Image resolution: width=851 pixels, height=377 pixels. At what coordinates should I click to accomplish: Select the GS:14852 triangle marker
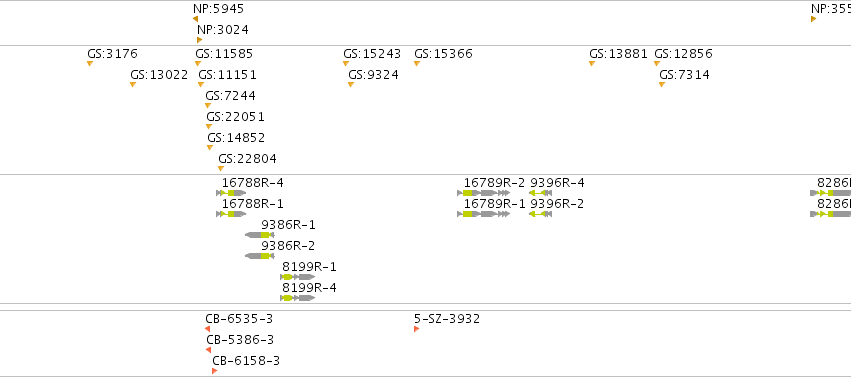tap(210, 148)
